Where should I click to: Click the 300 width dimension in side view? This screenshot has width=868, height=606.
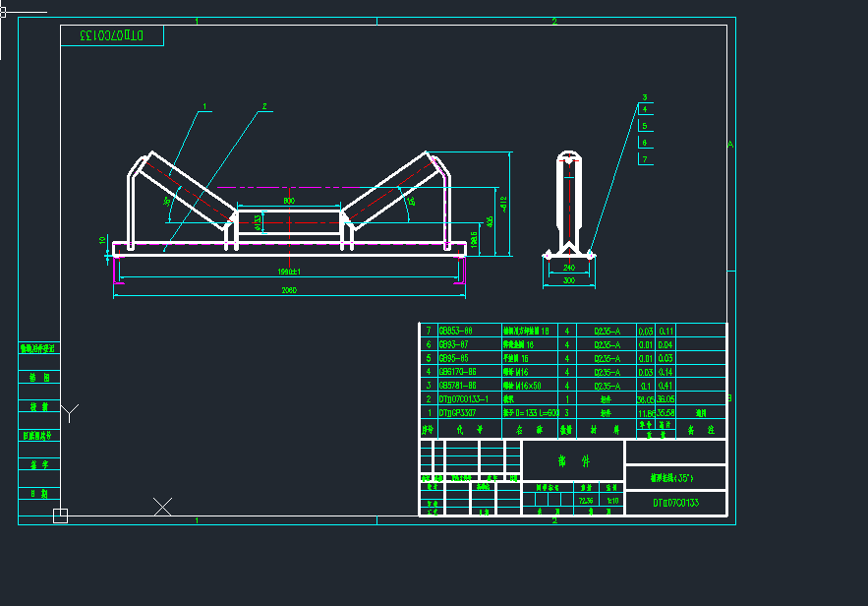coord(568,281)
